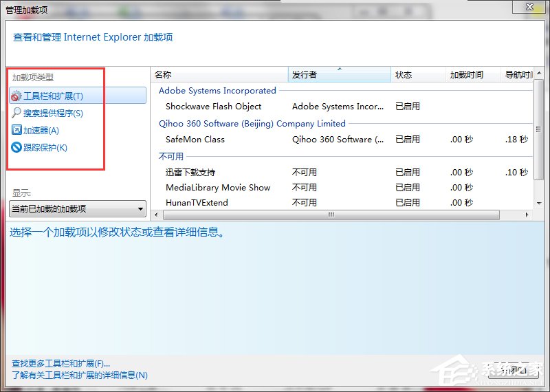Sort by the 加载时间 column header
550x392 pixels.
473,74
